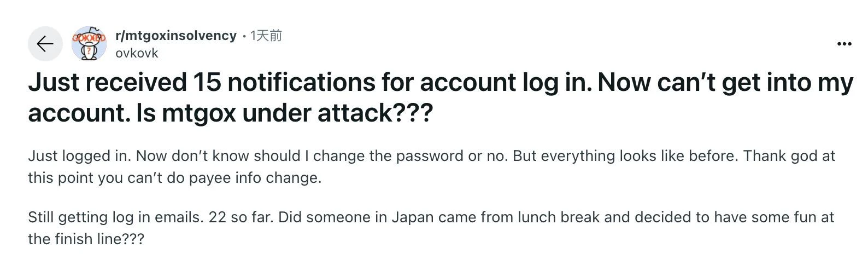Go back using the left arrow button
Image resolution: width=868 pixels, height=265 pixels.
(x=45, y=44)
